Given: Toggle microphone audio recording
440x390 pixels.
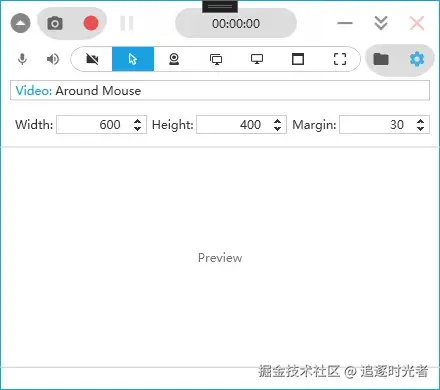Looking at the screenshot, I should point(22,59).
